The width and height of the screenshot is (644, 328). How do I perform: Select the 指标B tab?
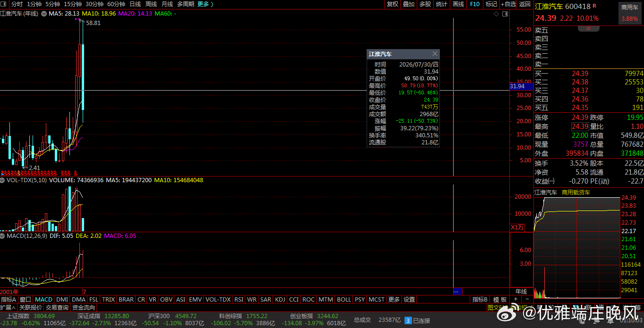pos(480,299)
